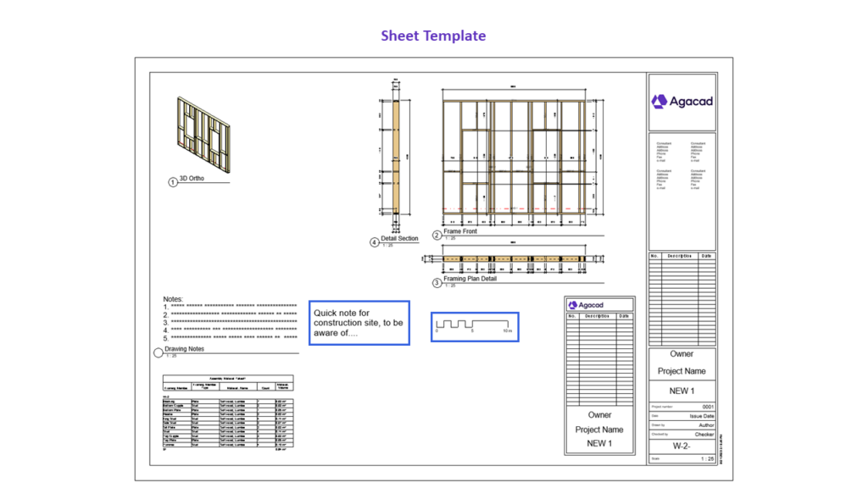The width and height of the screenshot is (868, 488).
Task: Click "Owner" in the right-hand title block
Action: (682, 354)
